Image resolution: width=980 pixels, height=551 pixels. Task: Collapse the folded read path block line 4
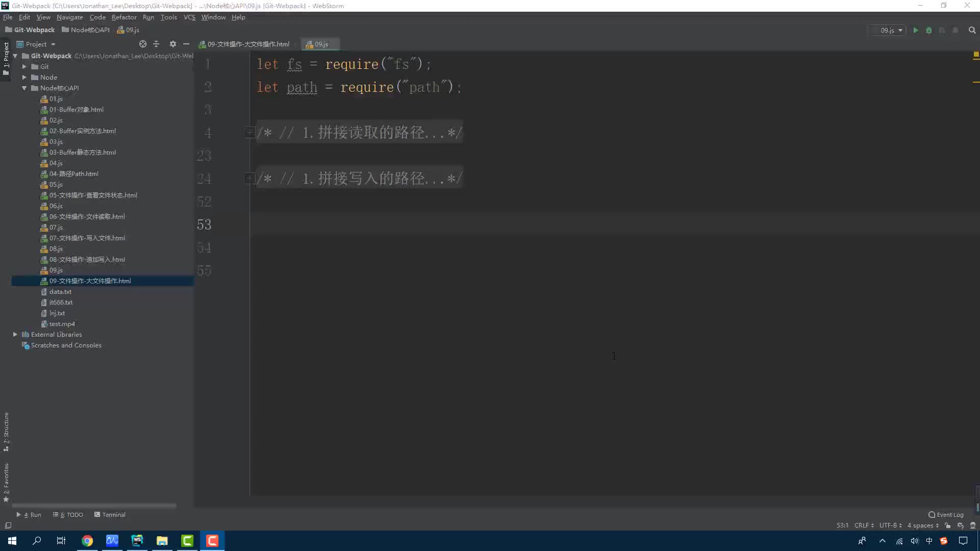click(x=250, y=133)
